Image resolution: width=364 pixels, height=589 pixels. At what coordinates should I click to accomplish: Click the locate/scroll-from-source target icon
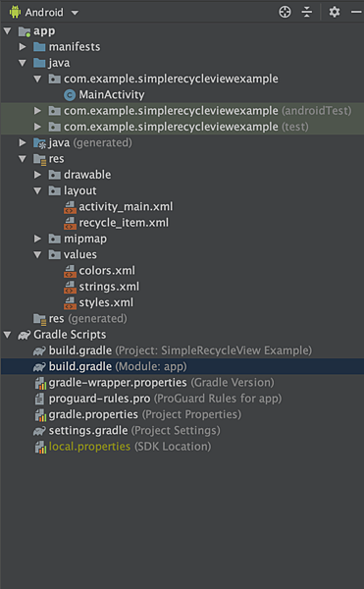(285, 12)
